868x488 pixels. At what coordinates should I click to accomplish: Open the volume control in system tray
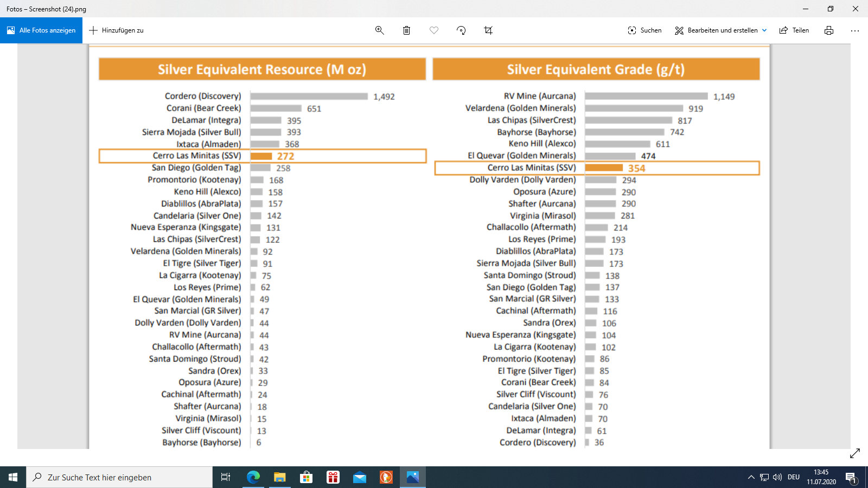click(777, 477)
